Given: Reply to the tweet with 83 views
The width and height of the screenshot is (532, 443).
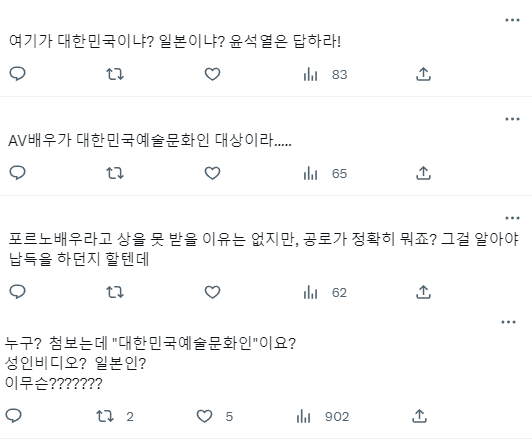Looking at the screenshot, I should 17,74.
